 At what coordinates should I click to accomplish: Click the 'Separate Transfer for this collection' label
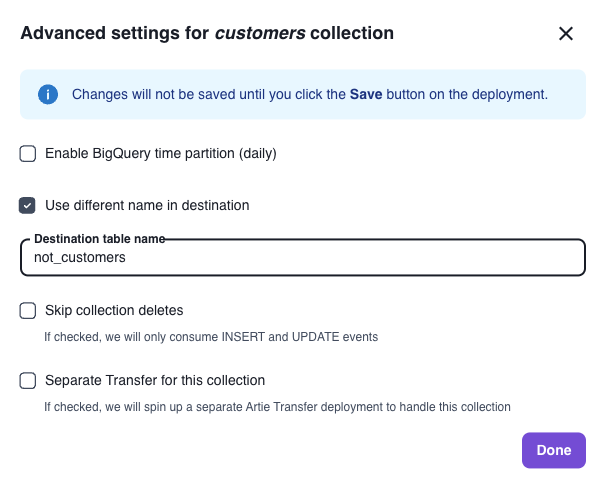coord(155,380)
